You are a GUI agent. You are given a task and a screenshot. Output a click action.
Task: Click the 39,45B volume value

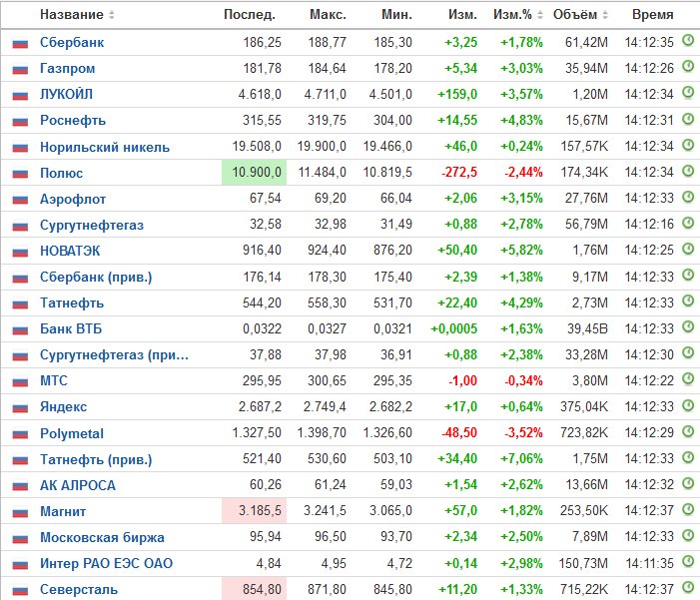587,328
